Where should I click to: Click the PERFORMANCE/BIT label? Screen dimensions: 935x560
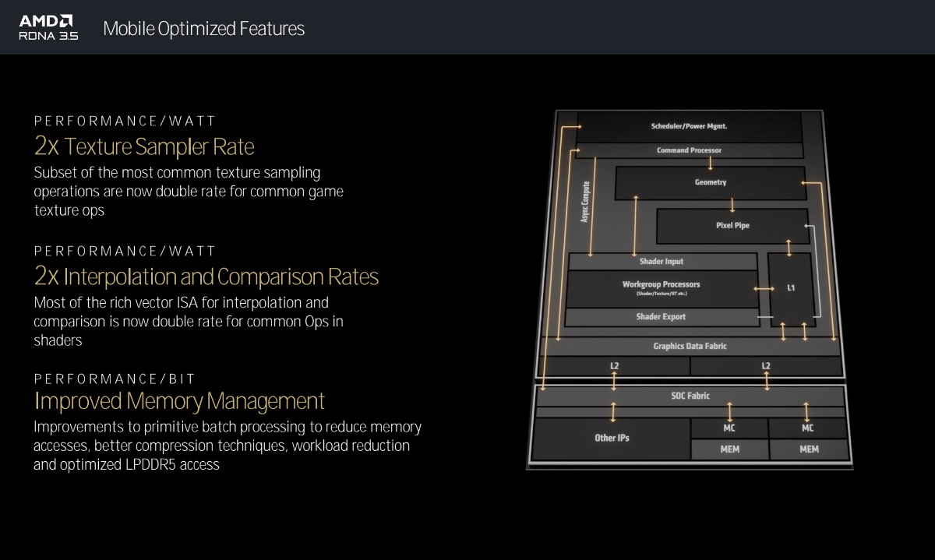click(x=115, y=379)
